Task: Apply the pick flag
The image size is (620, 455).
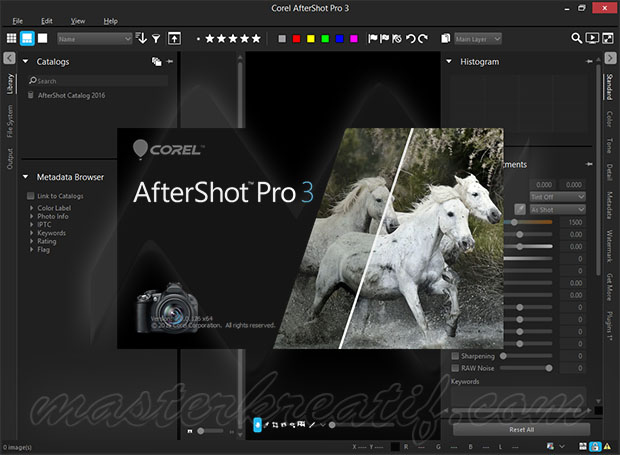Action: (372, 38)
